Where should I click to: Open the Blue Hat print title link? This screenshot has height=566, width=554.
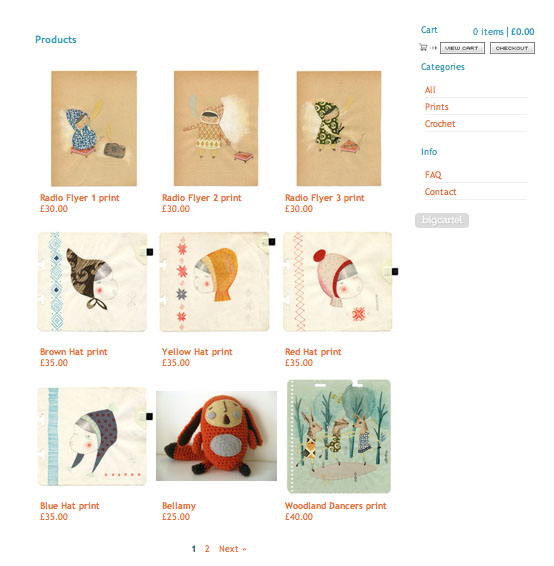(70, 506)
